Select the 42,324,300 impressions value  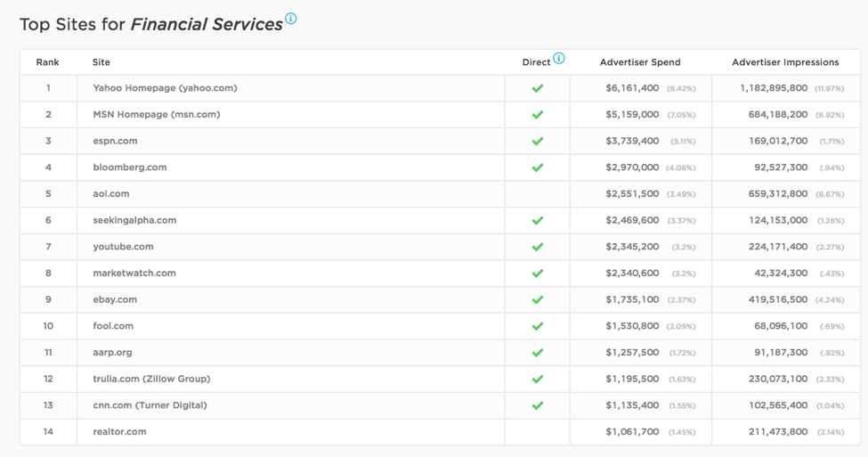(781, 273)
